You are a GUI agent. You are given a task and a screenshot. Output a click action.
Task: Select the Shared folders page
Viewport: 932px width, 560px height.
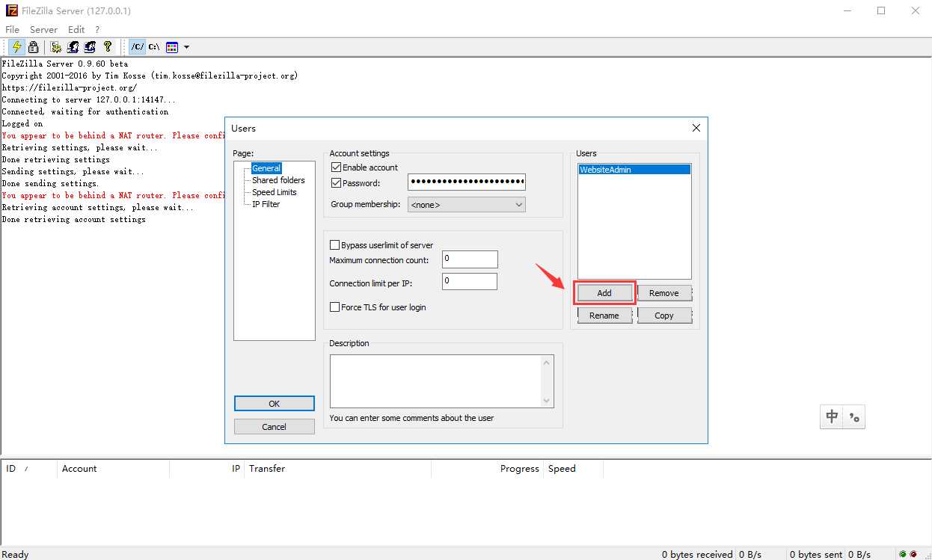pyautogui.click(x=278, y=180)
